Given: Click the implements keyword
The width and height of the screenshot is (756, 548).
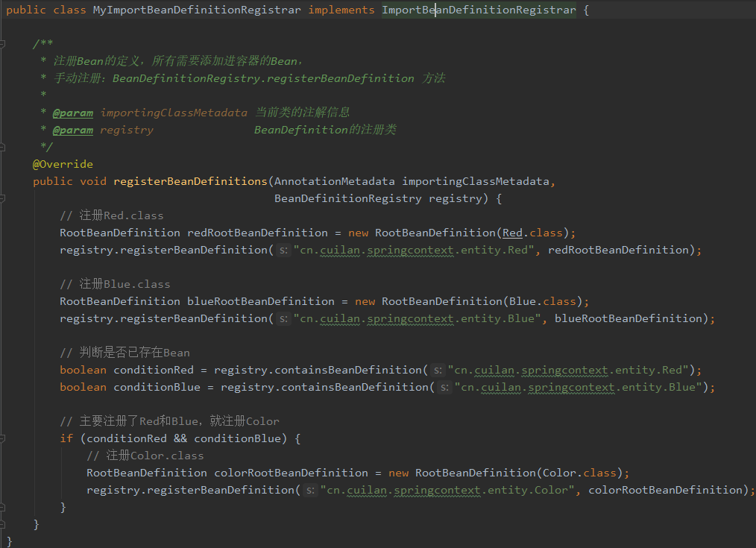Looking at the screenshot, I should tap(341, 10).
